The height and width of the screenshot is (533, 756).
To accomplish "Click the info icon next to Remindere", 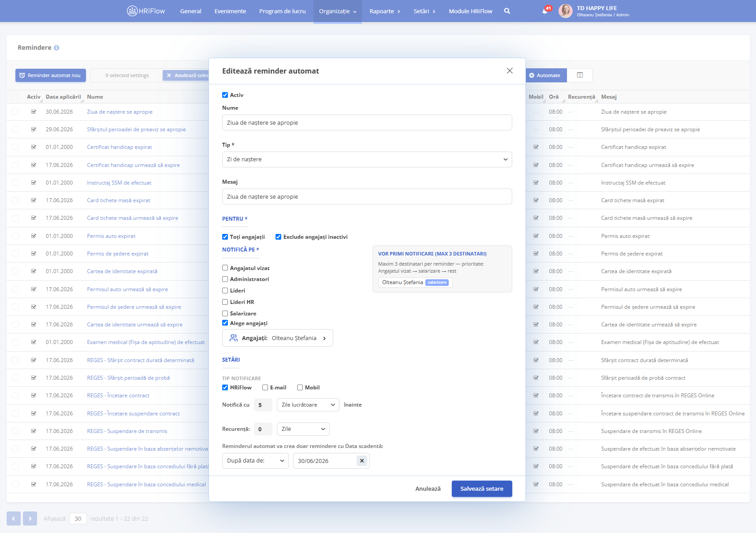I will pyautogui.click(x=56, y=48).
